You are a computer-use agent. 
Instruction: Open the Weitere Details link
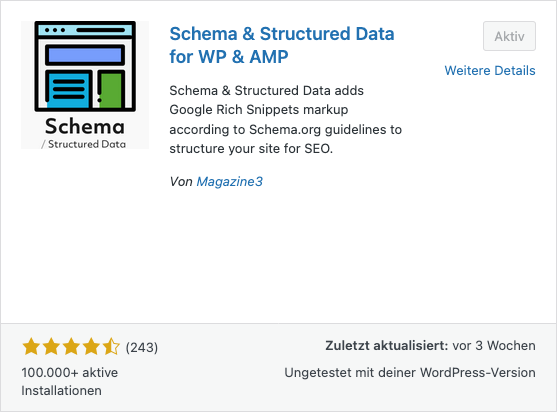point(490,70)
